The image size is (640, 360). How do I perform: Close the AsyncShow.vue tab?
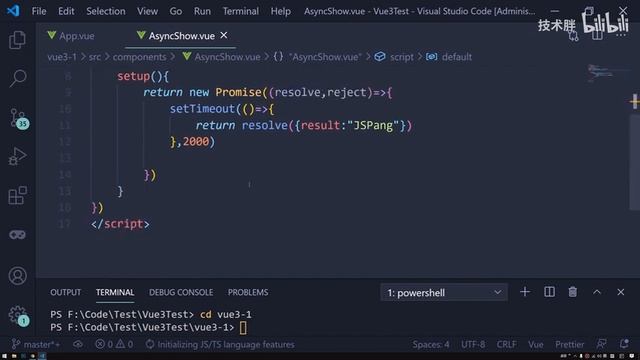[x=224, y=36]
